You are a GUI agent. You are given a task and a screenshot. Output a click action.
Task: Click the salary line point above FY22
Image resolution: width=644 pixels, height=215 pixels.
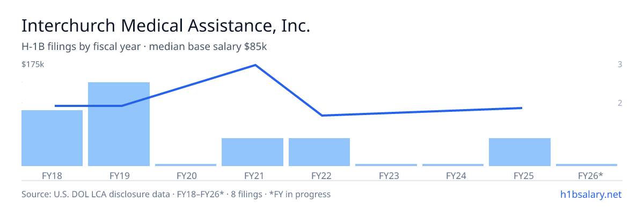[x=322, y=115]
